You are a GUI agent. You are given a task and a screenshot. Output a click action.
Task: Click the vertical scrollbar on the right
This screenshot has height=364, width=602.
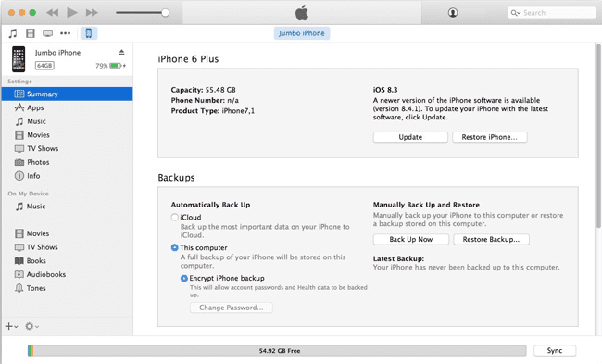[598, 136]
